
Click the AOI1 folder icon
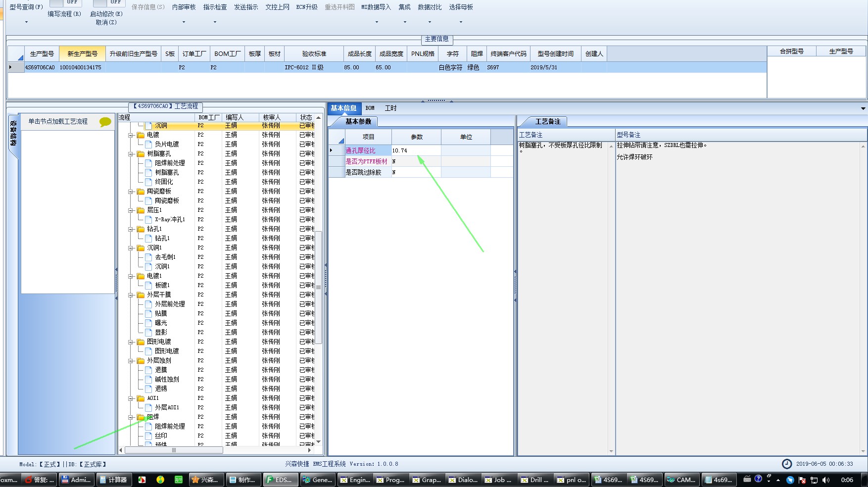[x=141, y=398]
